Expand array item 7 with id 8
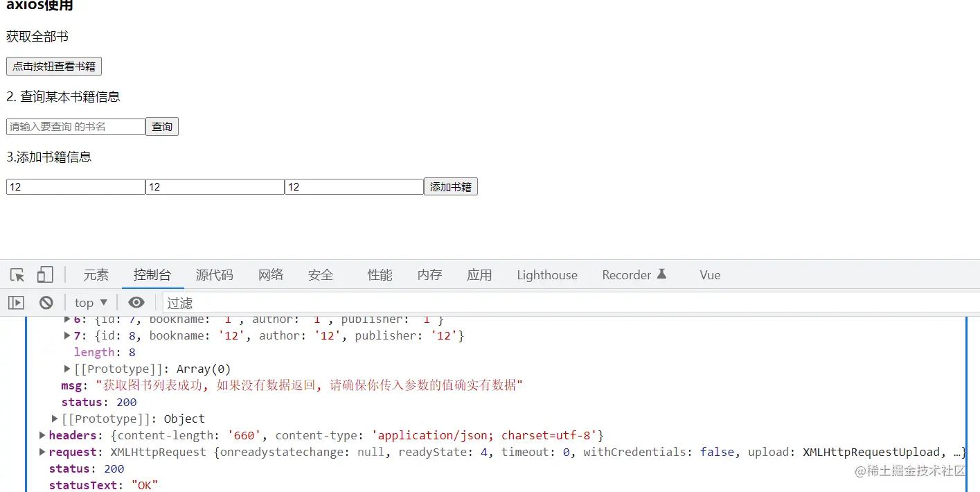This screenshot has height=492, width=980. (x=67, y=335)
